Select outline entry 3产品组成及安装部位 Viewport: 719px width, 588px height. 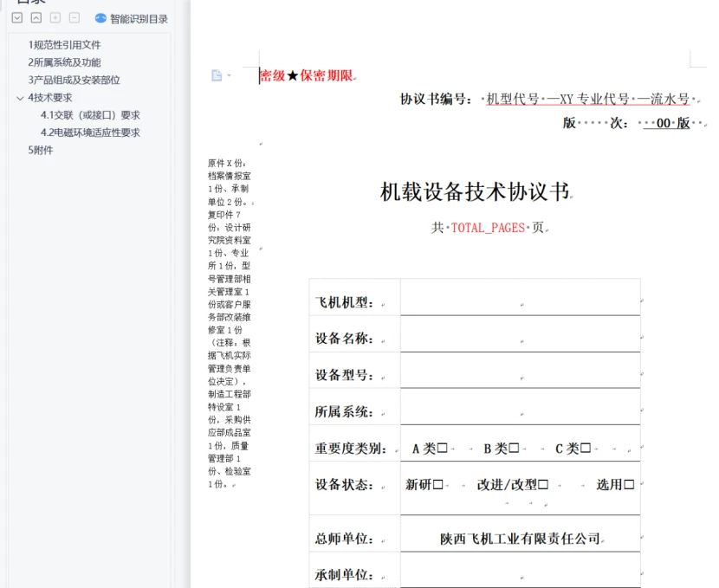(x=74, y=81)
